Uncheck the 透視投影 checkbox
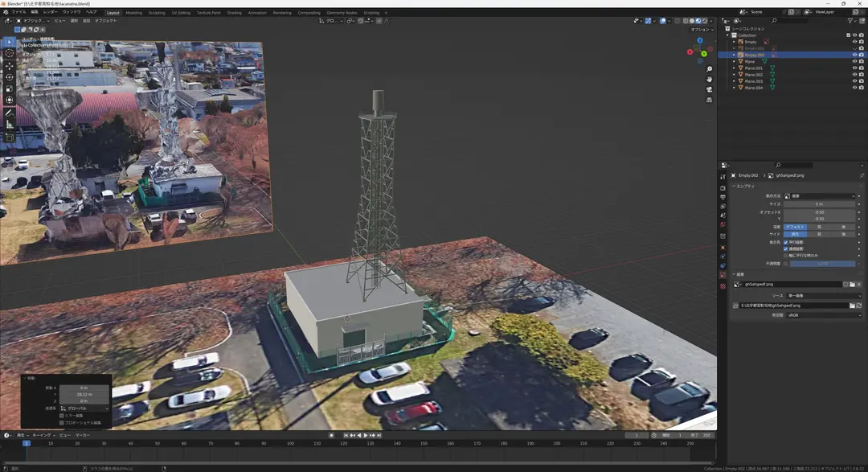 (785, 248)
